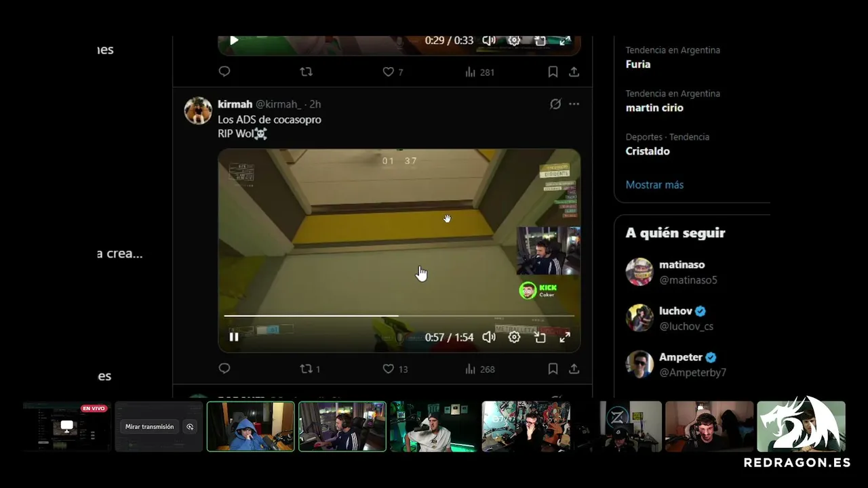868x488 pixels.
Task: Open the kirmah display name link
Action: (x=235, y=104)
